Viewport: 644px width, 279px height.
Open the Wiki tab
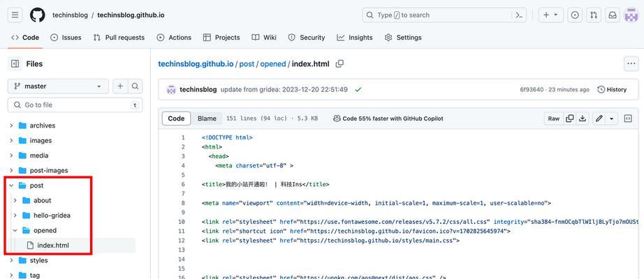(x=264, y=38)
